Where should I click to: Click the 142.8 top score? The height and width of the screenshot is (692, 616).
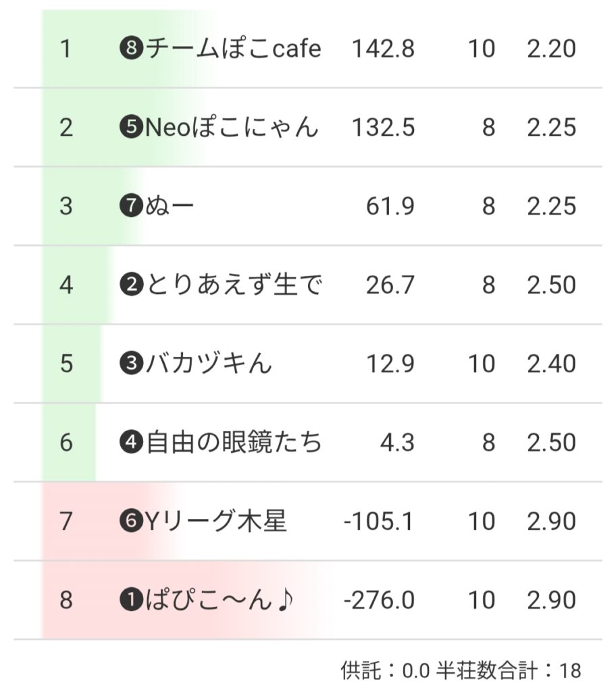click(383, 49)
